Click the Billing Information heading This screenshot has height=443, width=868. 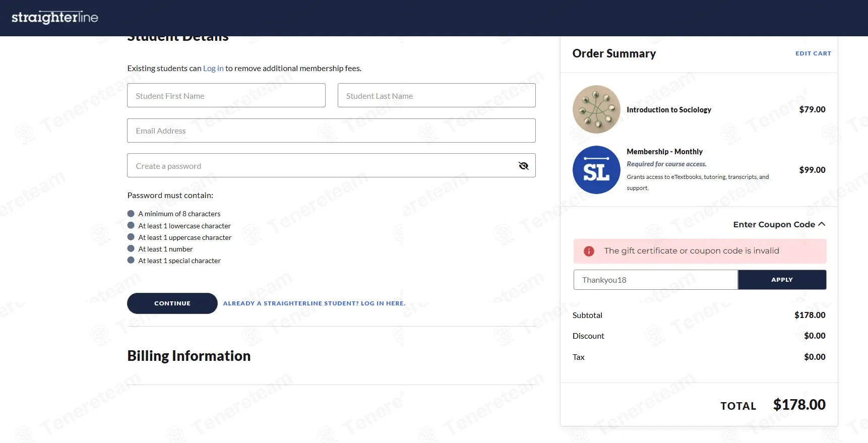tap(189, 356)
